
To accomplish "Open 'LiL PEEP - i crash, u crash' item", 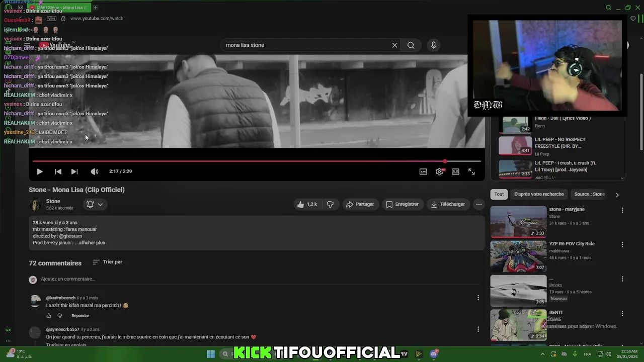I will (x=559, y=169).
